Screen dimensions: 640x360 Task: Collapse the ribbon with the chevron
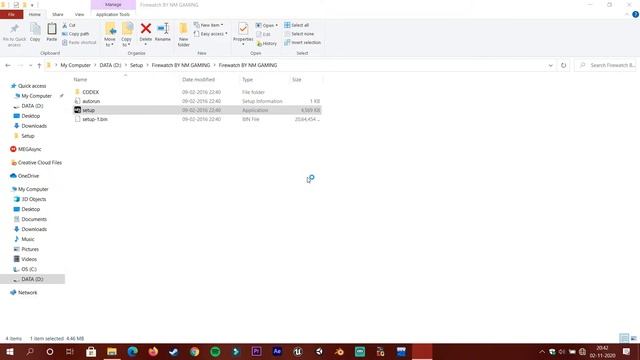[627, 14]
